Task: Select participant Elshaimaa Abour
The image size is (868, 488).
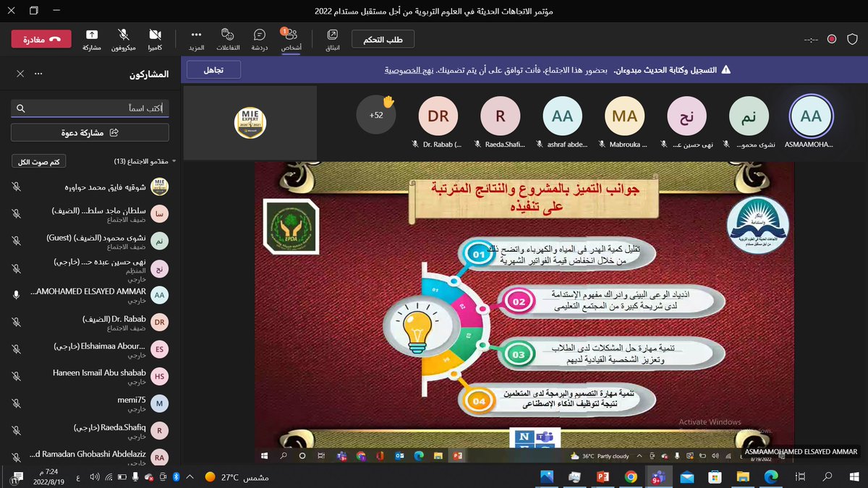Action: [x=90, y=350]
